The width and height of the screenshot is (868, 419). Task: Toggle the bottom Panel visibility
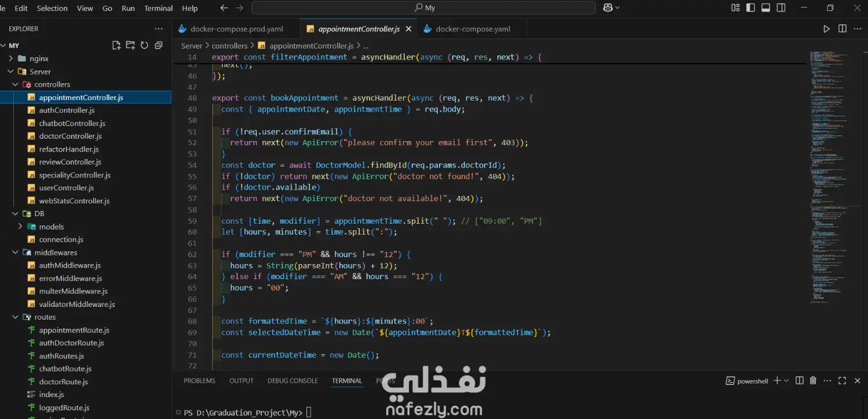(x=766, y=8)
